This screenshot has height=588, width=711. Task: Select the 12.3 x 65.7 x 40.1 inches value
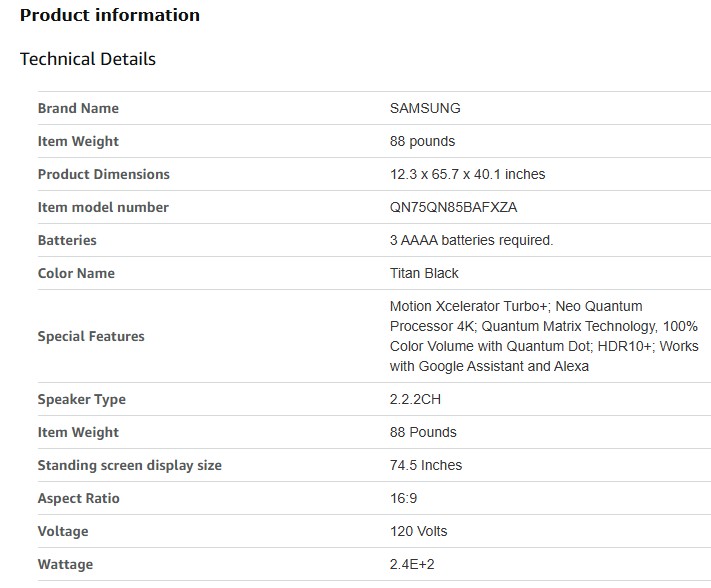point(468,174)
